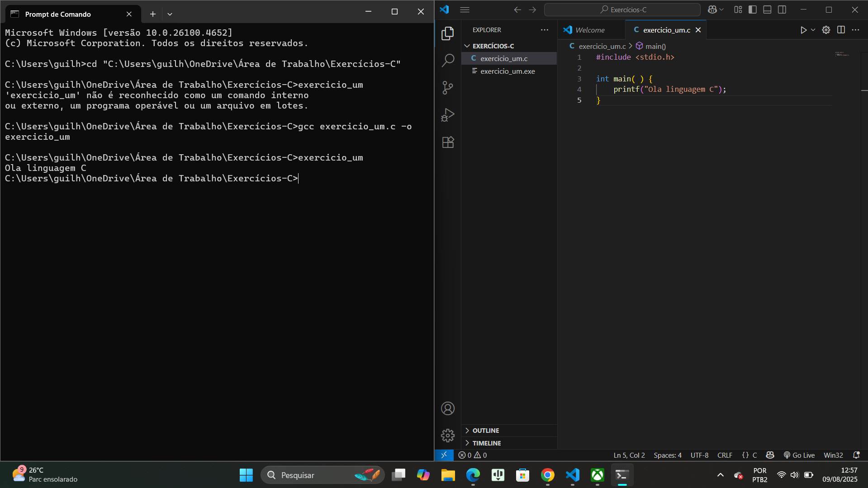Open notifications bell in VS Code
This screenshot has height=488, width=868.
[x=856, y=455]
